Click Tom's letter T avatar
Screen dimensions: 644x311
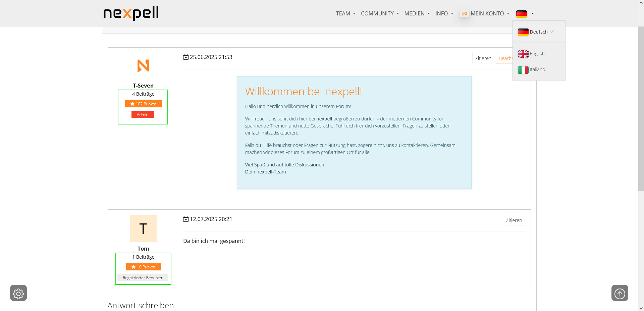(143, 228)
